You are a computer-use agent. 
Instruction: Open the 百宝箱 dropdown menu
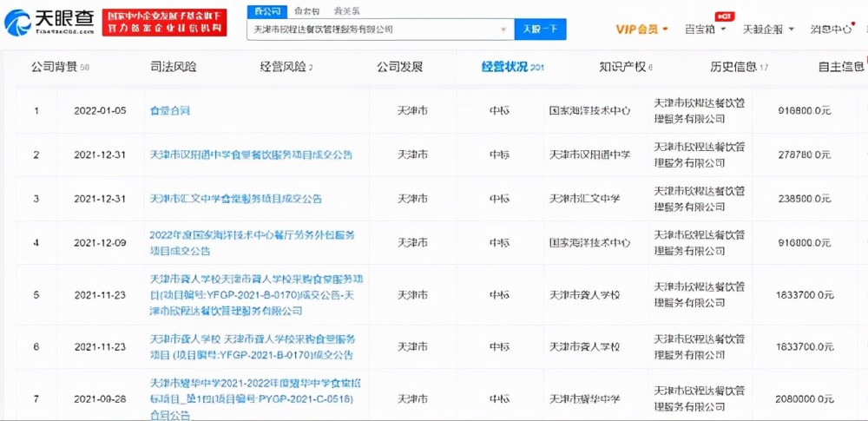click(x=705, y=30)
